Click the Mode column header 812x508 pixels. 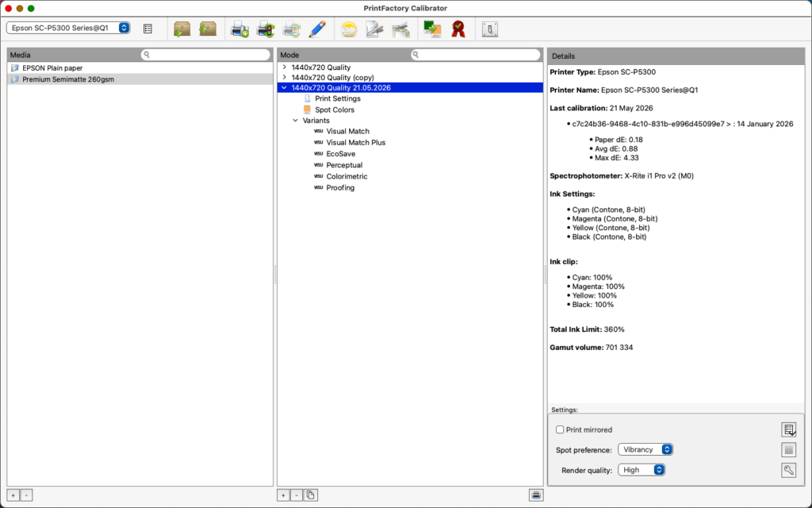coord(289,55)
